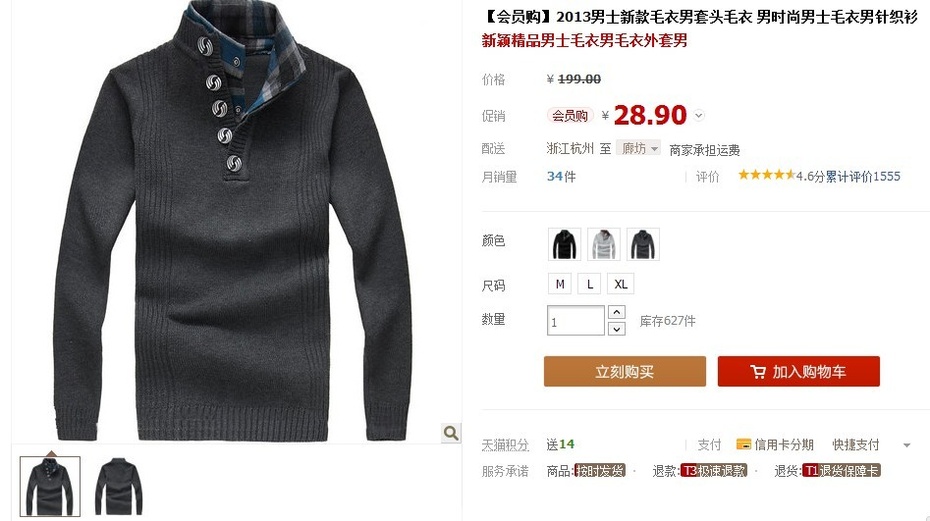Click the shopping cart icon in red button
This screenshot has height=521, width=930.
click(757, 372)
